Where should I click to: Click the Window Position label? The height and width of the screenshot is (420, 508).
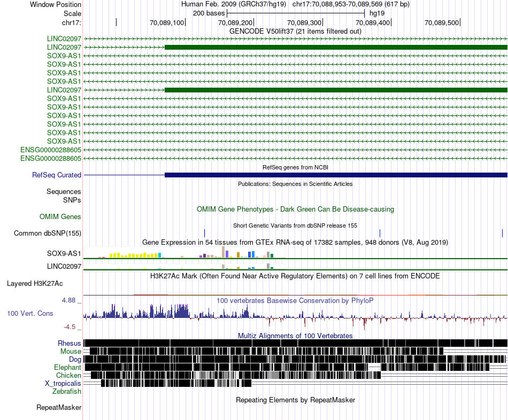pos(56,4)
